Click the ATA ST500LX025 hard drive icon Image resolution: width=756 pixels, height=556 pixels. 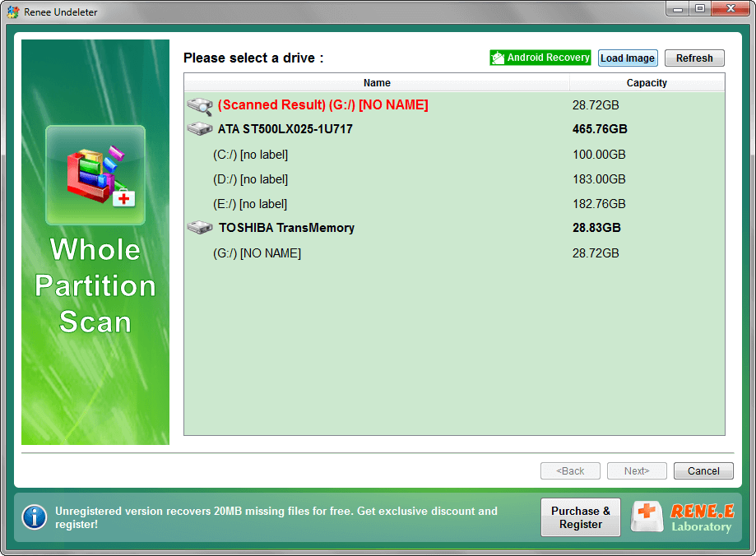(x=200, y=129)
